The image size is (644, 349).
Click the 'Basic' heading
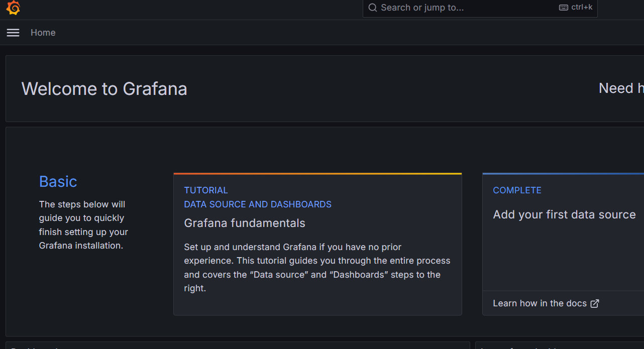(58, 181)
